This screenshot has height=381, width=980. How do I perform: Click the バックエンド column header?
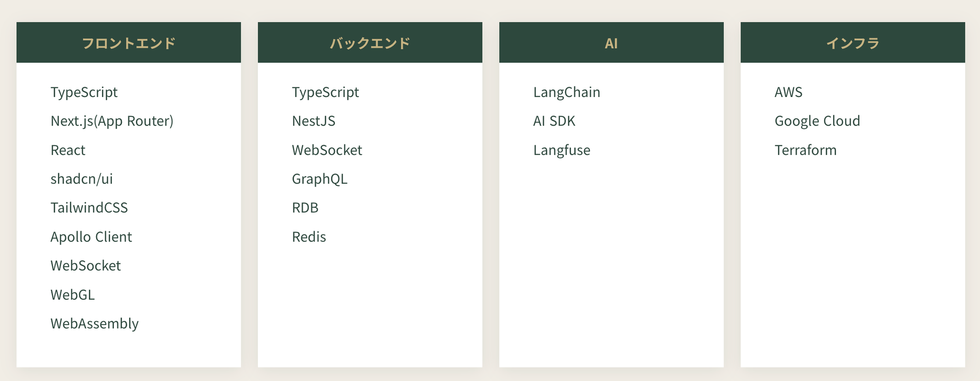point(370,43)
